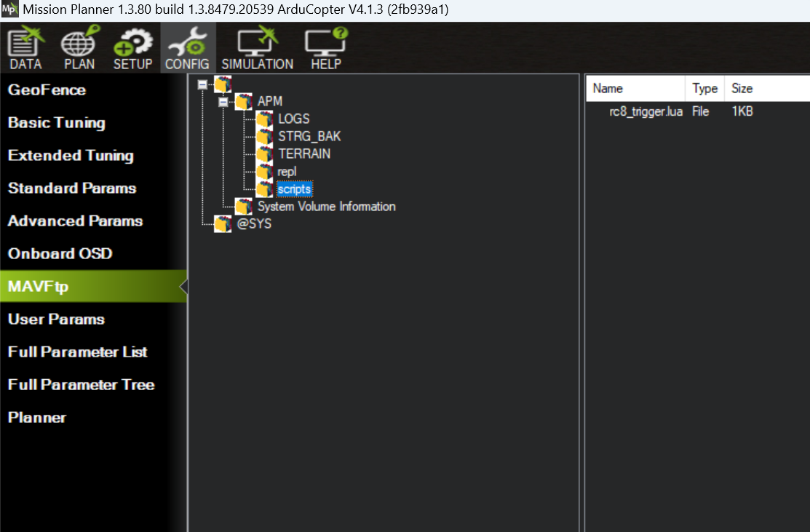Click the 1KB size cell

click(742, 111)
